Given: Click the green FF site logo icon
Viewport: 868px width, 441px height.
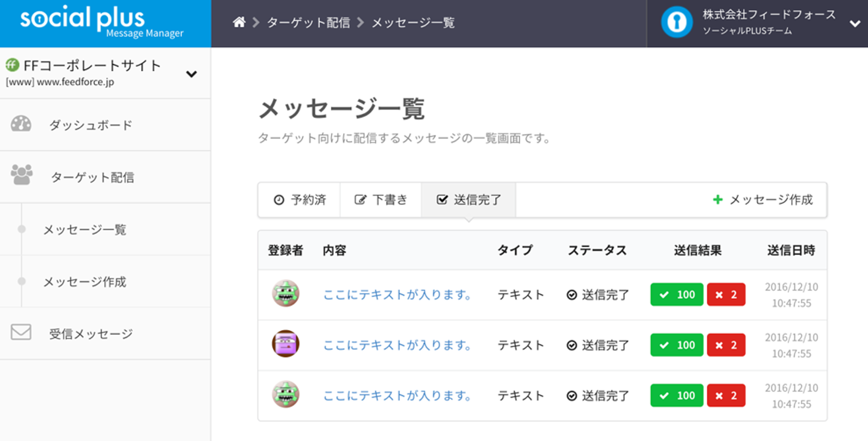Looking at the screenshot, I should [x=12, y=65].
